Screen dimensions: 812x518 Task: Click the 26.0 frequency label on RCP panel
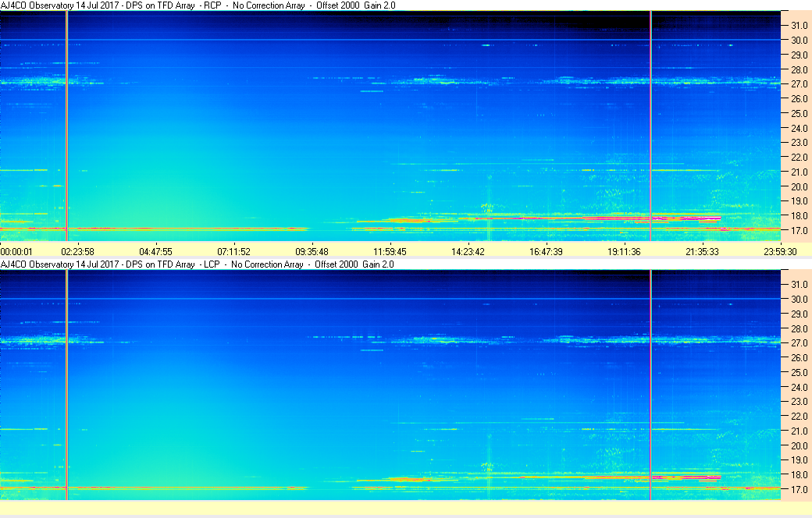[x=799, y=99]
